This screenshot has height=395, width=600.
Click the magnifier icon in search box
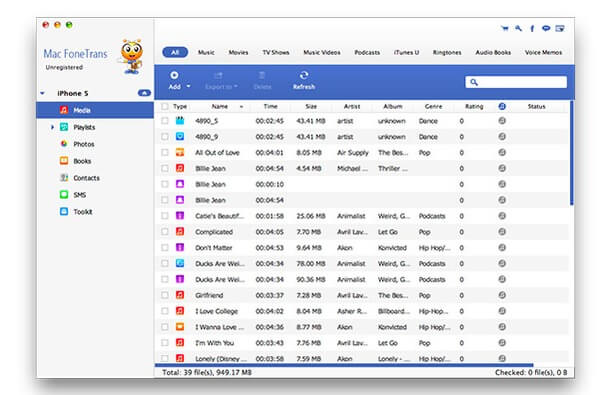point(474,82)
